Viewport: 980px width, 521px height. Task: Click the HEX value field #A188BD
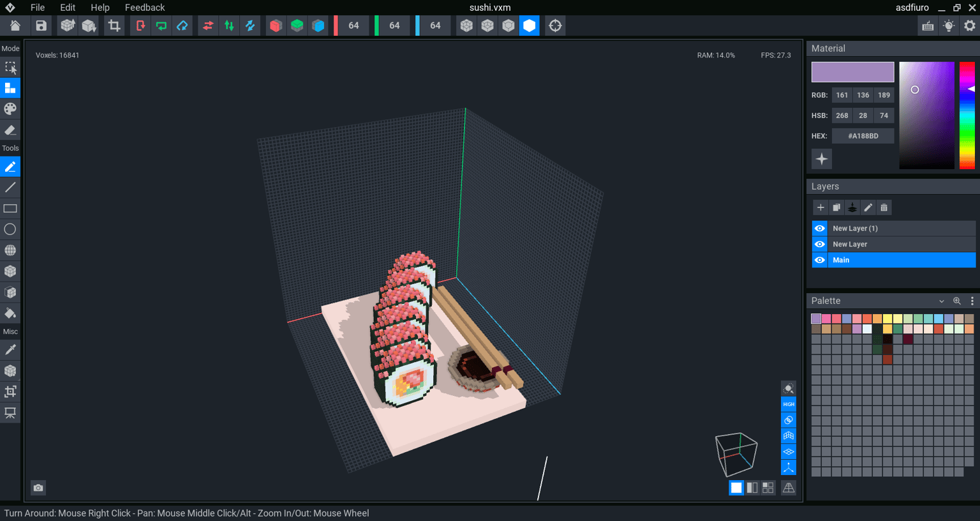coord(863,136)
